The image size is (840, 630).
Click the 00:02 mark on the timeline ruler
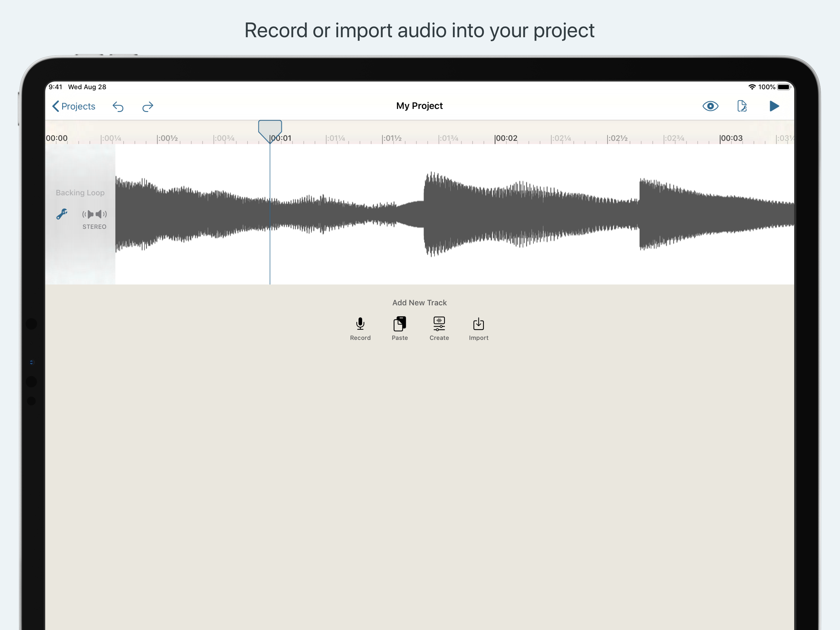coord(506,138)
